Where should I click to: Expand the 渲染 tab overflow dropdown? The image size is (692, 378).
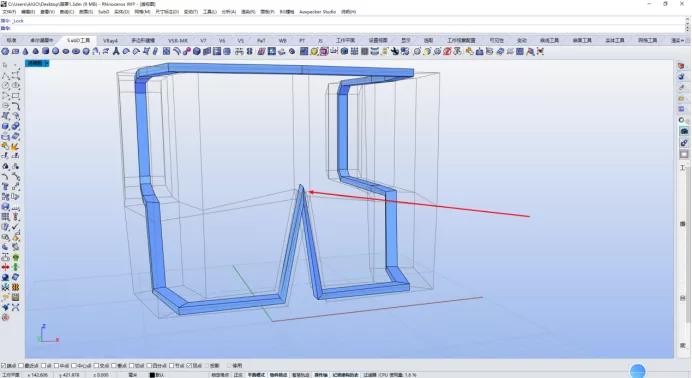click(677, 40)
